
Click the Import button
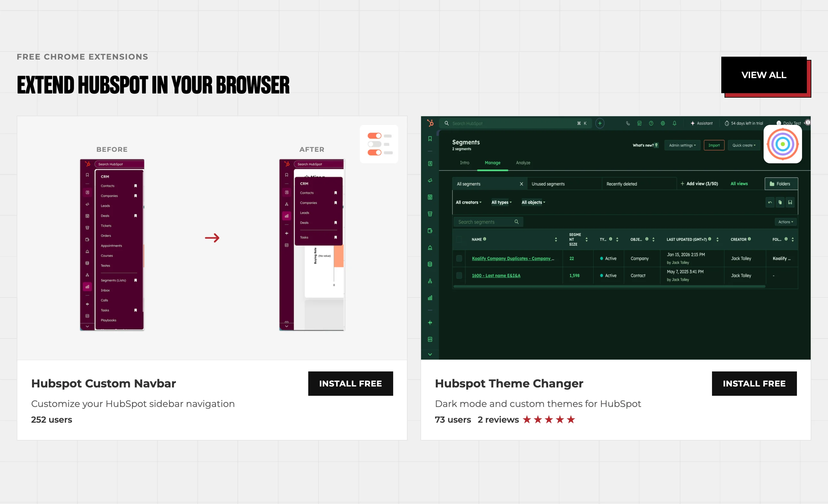point(714,145)
